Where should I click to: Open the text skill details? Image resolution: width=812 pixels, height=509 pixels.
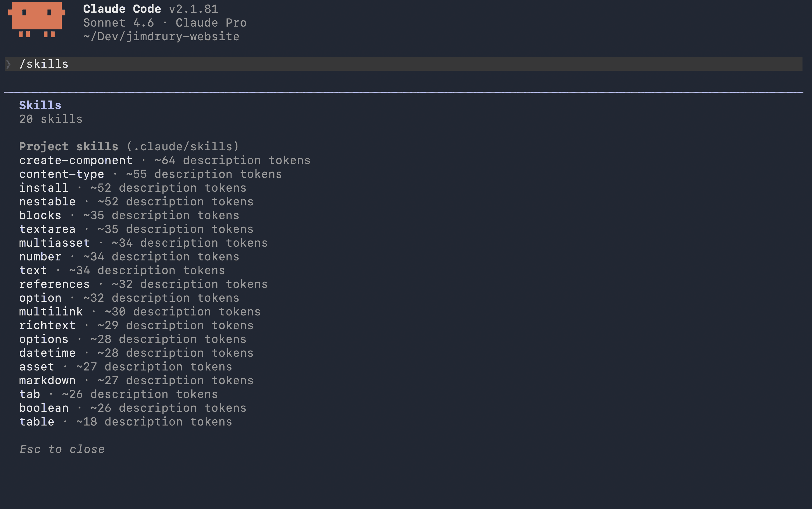pyautogui.click(x=33, y=270)
